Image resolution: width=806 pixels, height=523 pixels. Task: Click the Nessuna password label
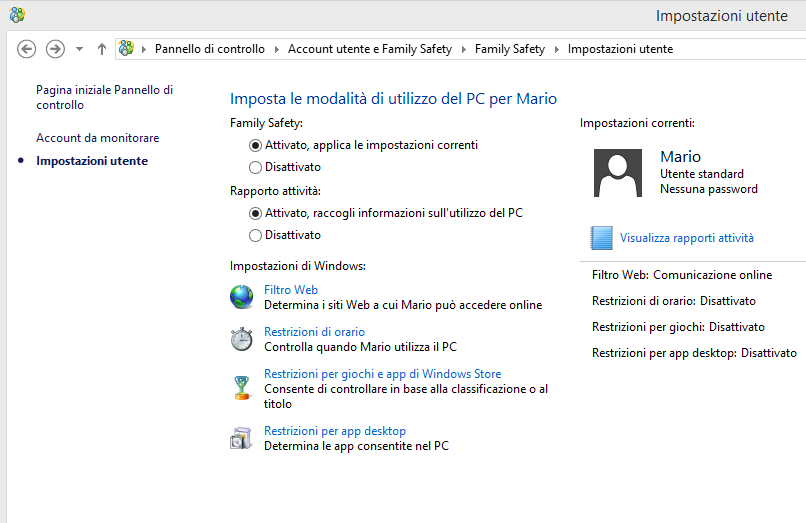point(709,189)
